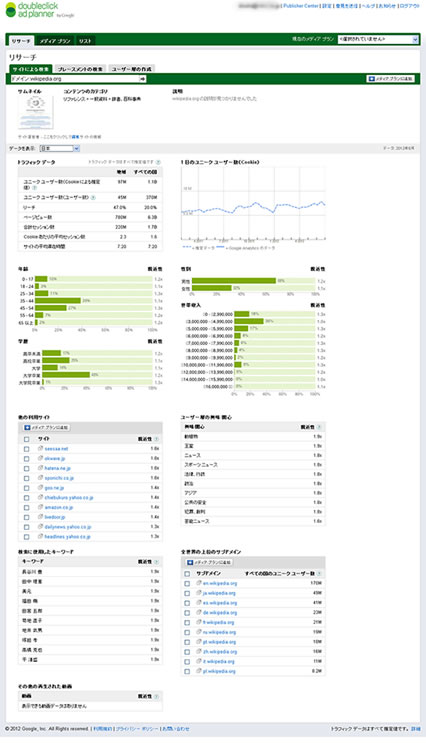The height and width of the screenshot is (743, 426).
Task: Click the male gender bar
Action: coord(234,281)
